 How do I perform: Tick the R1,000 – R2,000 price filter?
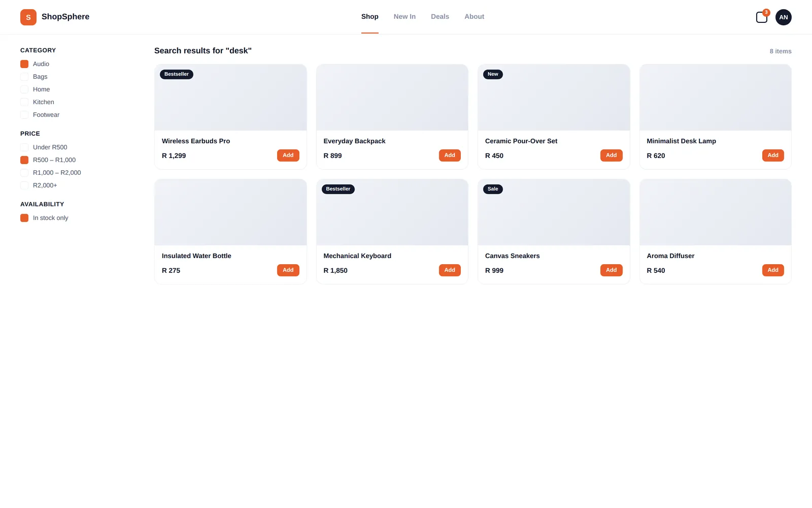click(x=24, y=173)
